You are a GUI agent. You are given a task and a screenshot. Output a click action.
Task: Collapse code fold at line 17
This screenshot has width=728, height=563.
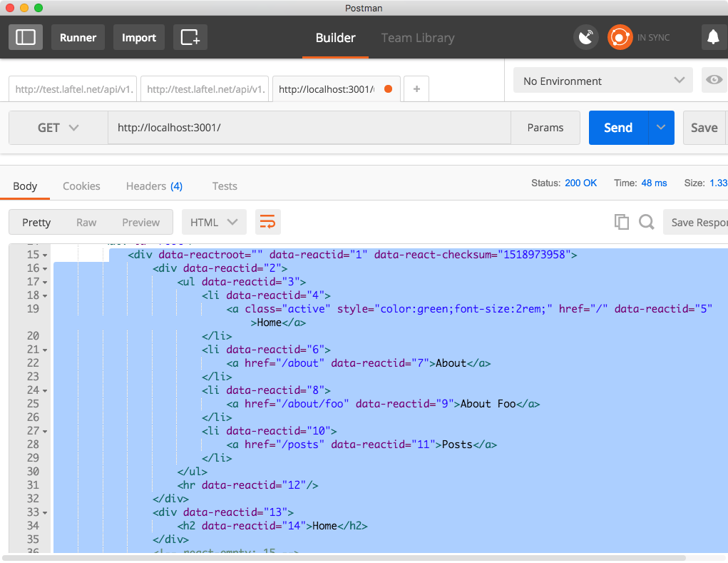[45, 282]
